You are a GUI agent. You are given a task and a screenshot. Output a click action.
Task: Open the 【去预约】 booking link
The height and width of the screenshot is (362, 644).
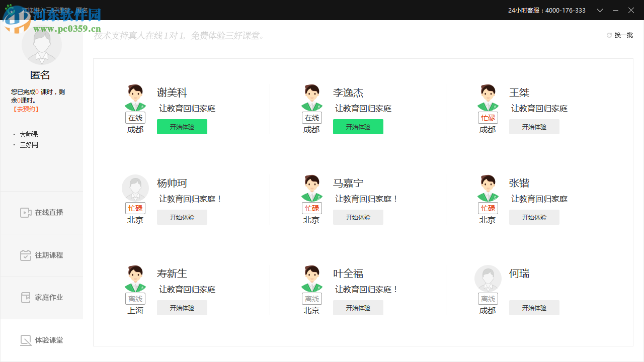pyautogui.click(x=25, y=109)
